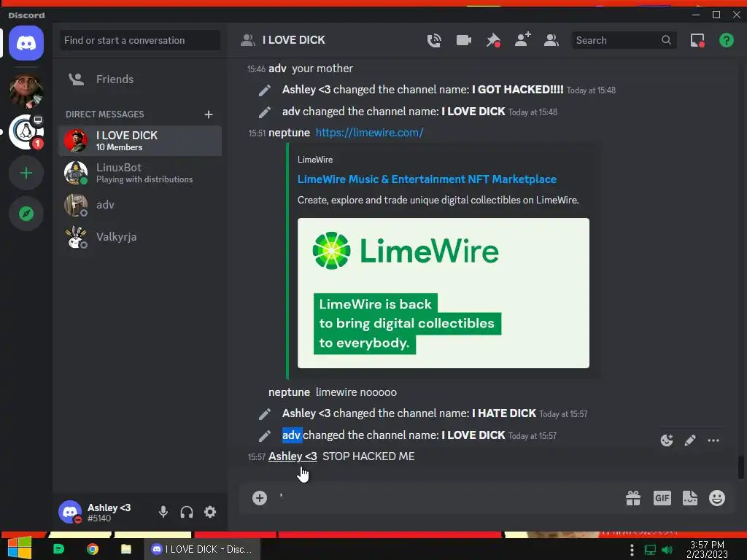
Task: Open the emoji picker
Action: (717, 498)
